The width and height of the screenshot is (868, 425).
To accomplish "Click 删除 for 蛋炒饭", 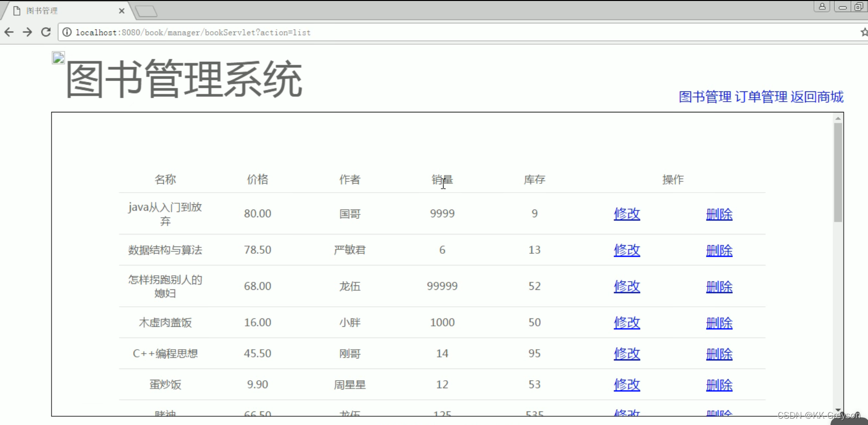I will tap(719, 385).
